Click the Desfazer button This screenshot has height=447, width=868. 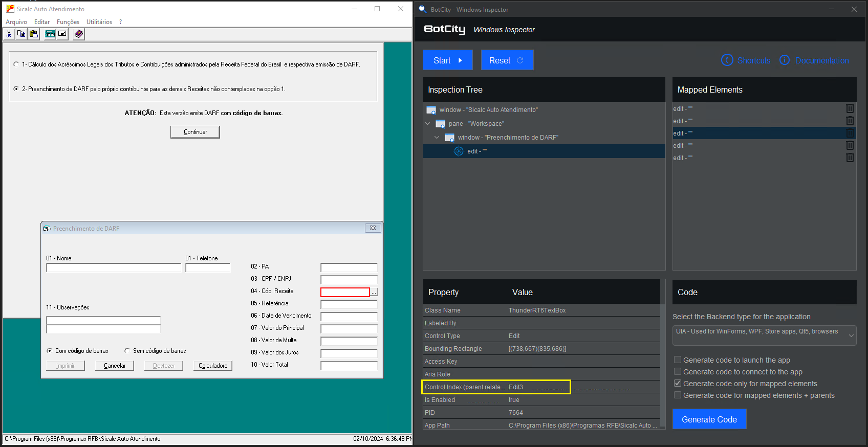click(164, 366)
